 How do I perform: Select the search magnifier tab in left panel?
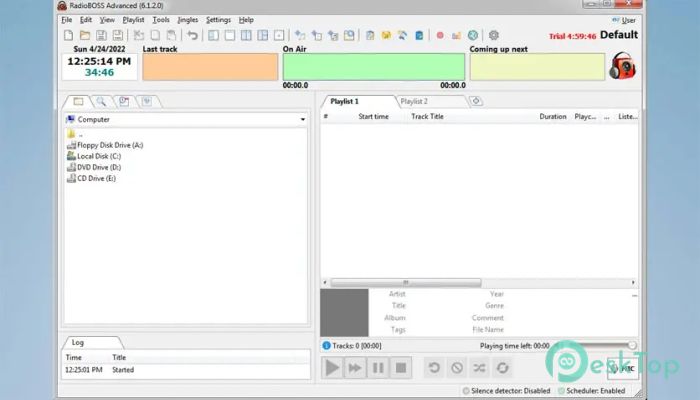(101, 102)
